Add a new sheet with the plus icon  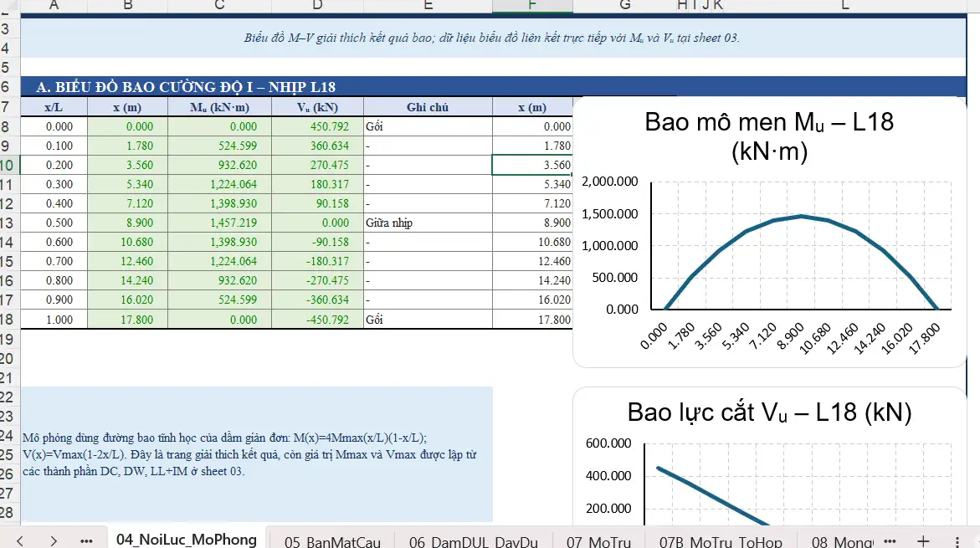pyautogui.click(x=923, y=541)
